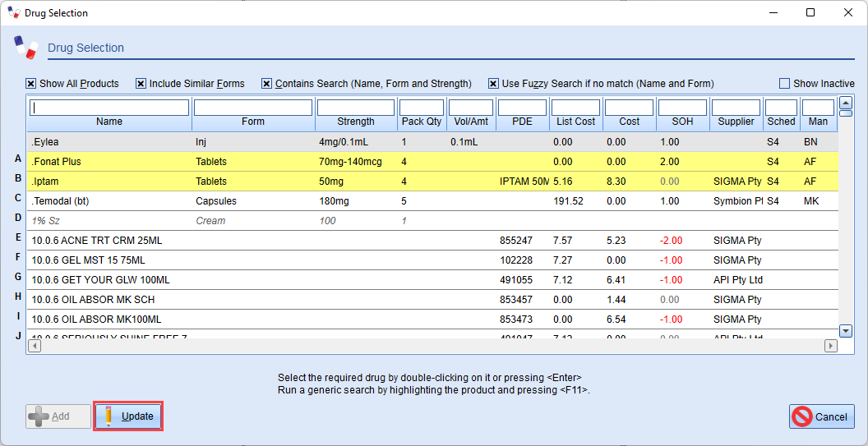868x446 pixels.
Task: Sort by Name column header
Action: coord(109,122)
